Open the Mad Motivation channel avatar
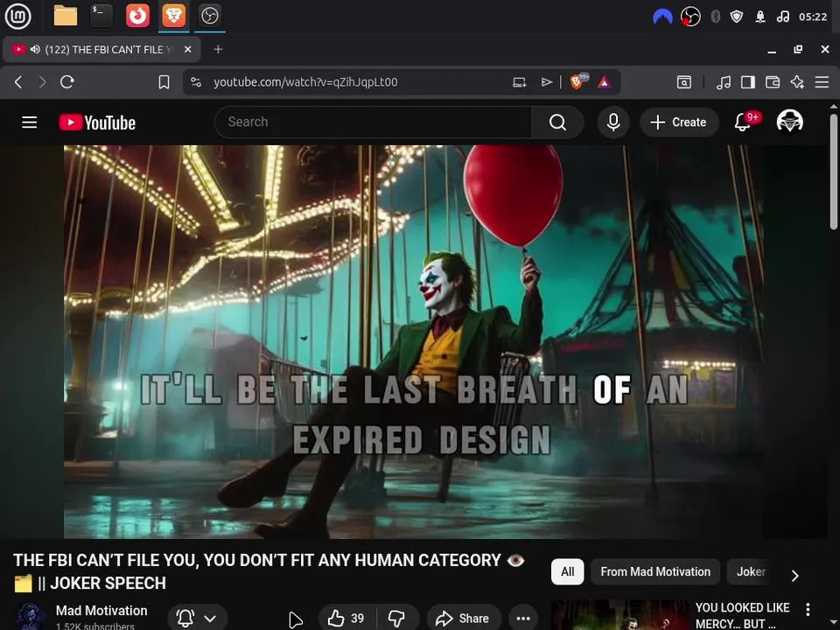The height and width of the screenshot is (630, 840). tap(30, 616)
